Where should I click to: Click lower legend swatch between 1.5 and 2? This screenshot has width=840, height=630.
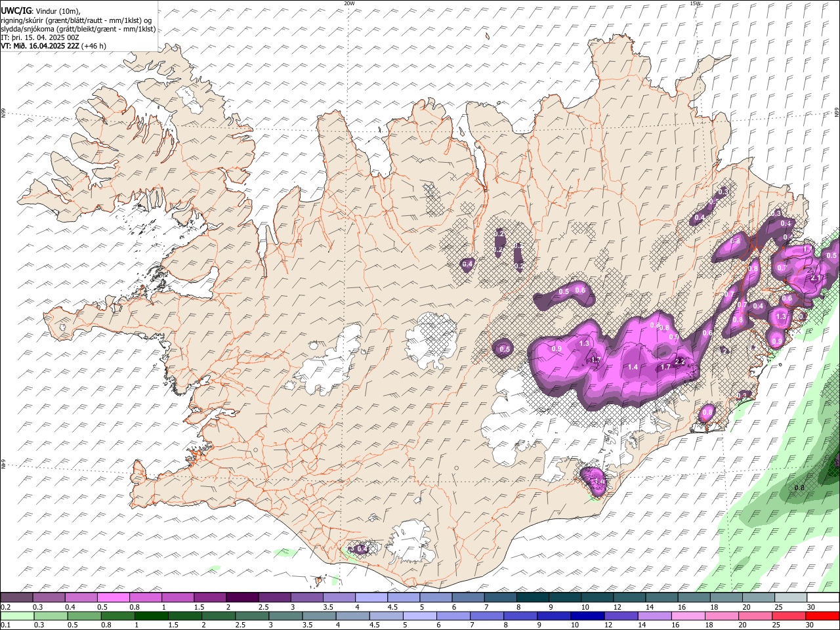(184, 616)
